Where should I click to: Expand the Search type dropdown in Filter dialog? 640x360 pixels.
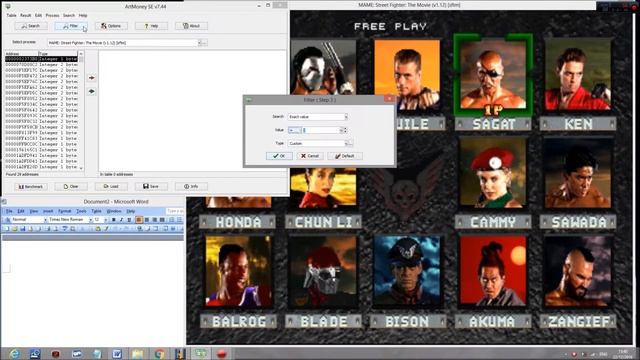click(x=346, y=117)
